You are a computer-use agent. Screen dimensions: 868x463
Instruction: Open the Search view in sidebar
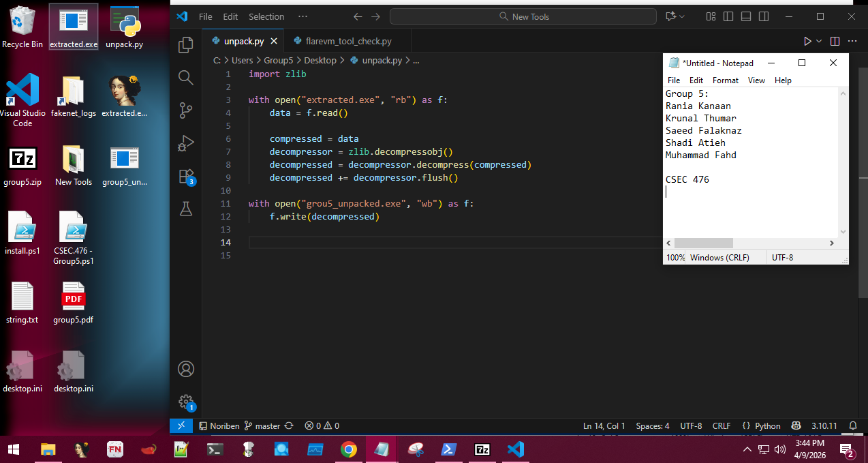click(185, 78)
